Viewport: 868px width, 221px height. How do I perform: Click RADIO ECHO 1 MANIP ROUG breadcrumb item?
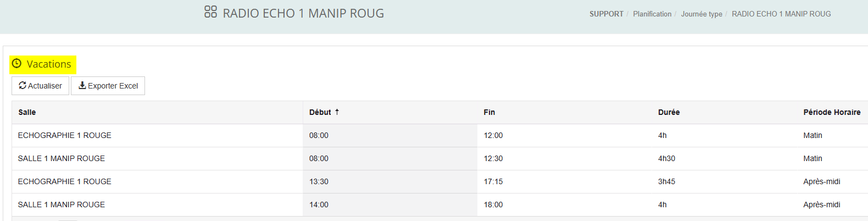coord(781,14)
